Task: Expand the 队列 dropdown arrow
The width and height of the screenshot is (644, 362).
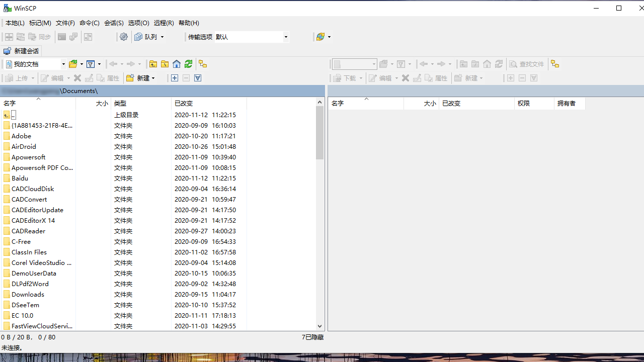Action: tap(162, 37)
